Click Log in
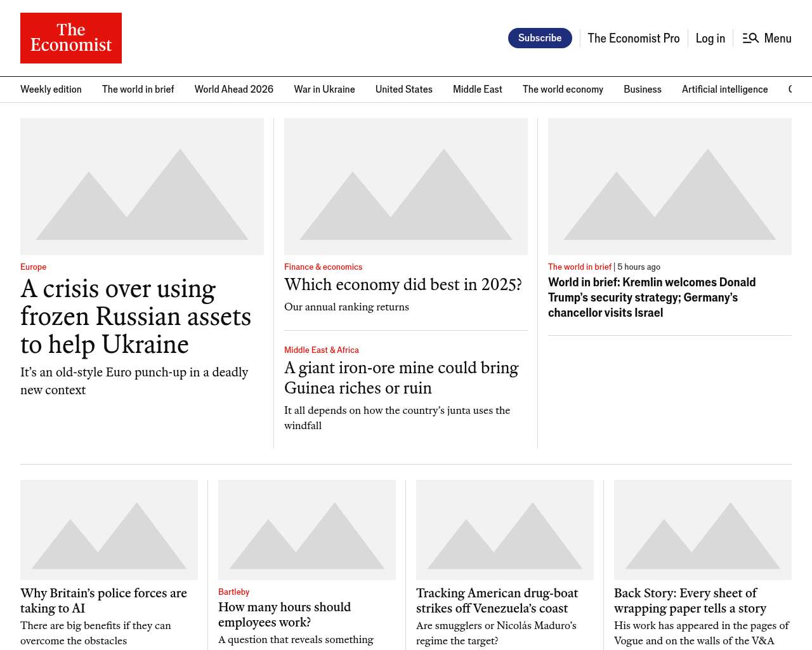The width and height of the screenshot is (812, 650). (x=710, y=38)
